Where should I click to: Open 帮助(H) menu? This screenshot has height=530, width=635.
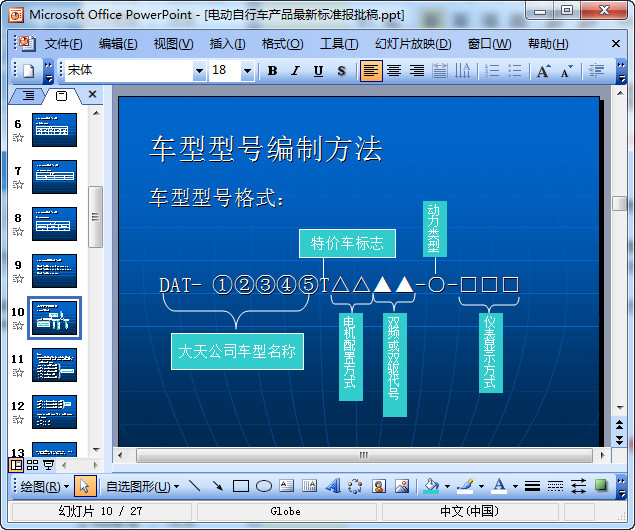(548, 44)
